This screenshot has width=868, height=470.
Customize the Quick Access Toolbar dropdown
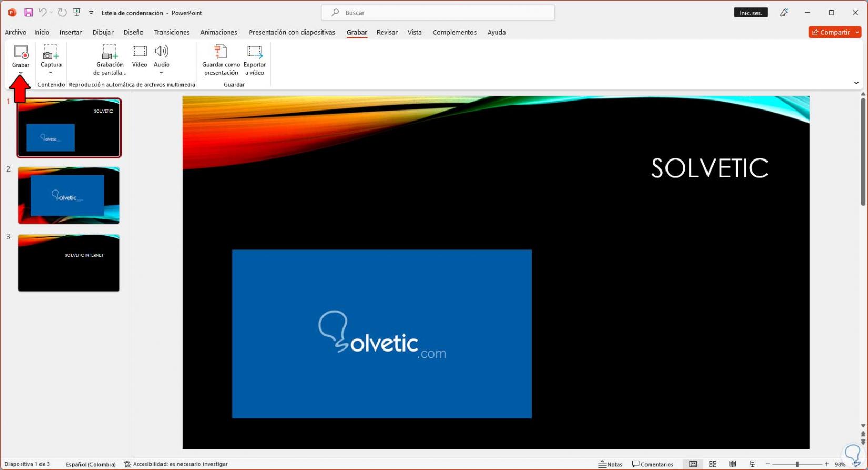pyautogui.click(x=91, y=13)
